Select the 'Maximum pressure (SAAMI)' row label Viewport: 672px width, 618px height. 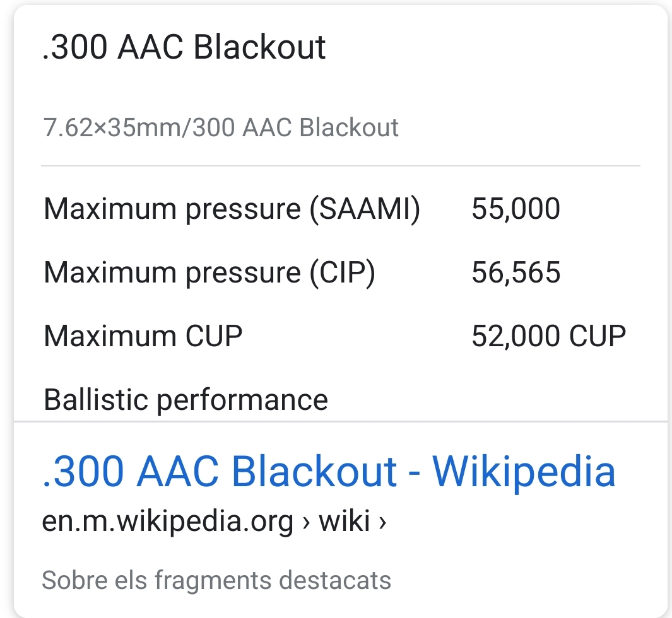(x=232, y=209)
